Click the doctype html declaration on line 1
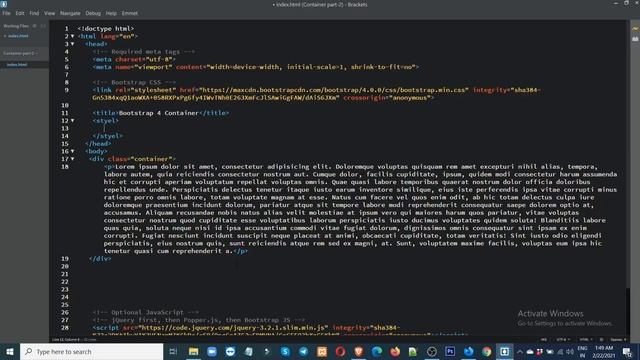This screenshot has width=640, height=360. pyautogui.click(x=106, y=29)
